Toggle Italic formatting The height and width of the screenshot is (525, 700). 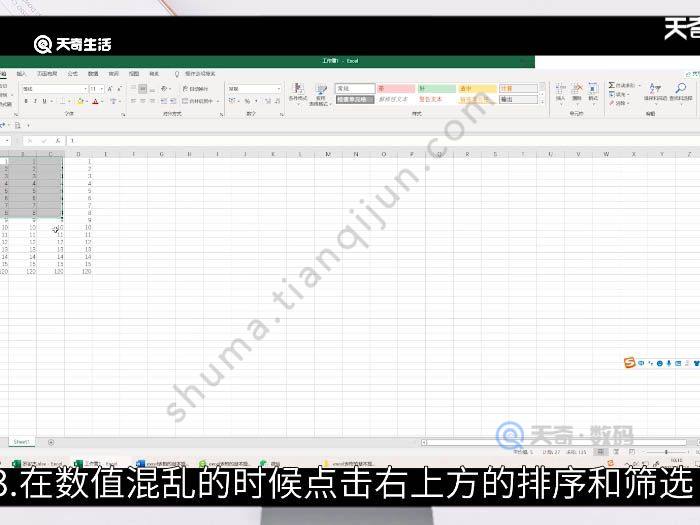click(x=35, y=101)
